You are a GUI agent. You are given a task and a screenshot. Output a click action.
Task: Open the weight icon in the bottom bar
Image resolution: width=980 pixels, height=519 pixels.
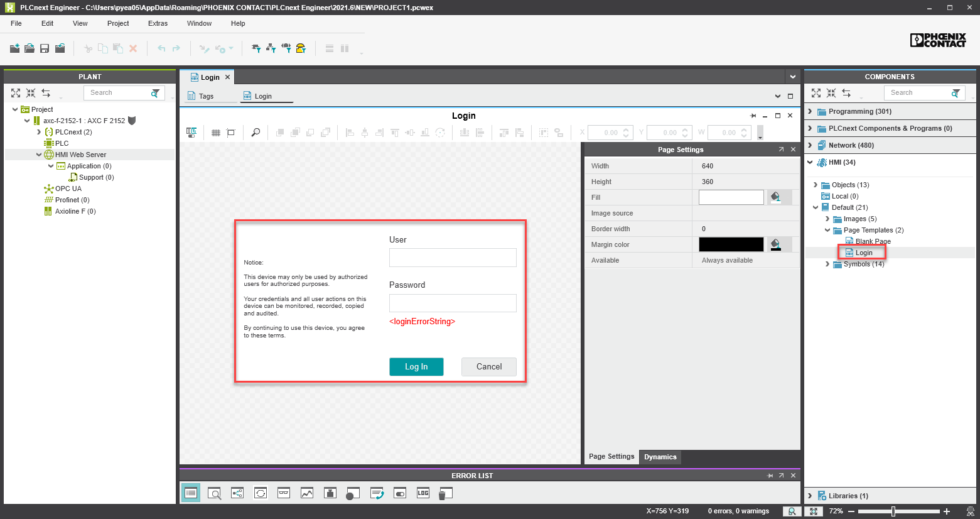330,493
